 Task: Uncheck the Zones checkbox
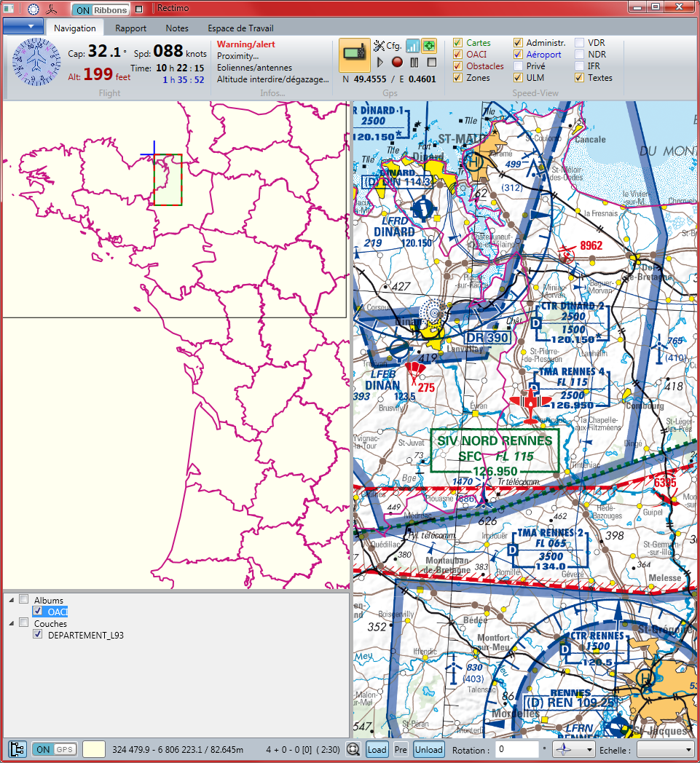(x=457, y=77)
